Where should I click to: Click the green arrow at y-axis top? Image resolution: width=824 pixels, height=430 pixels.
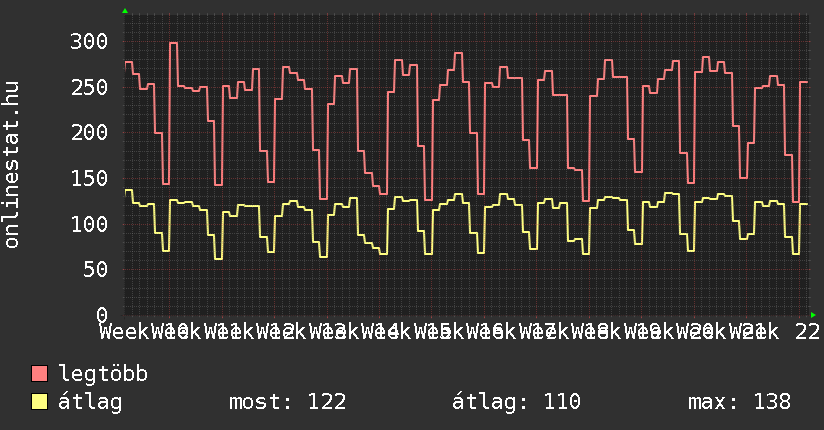(x=125, y=11)
